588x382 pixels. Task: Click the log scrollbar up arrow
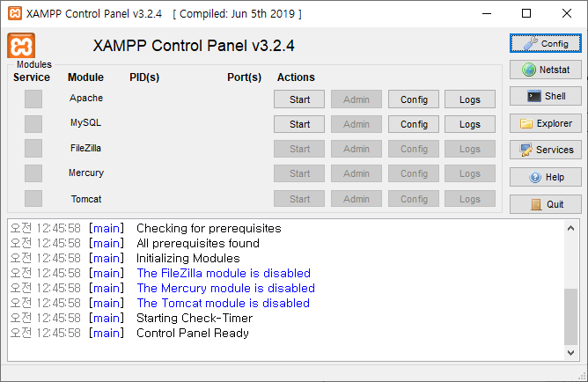point(570,228)
